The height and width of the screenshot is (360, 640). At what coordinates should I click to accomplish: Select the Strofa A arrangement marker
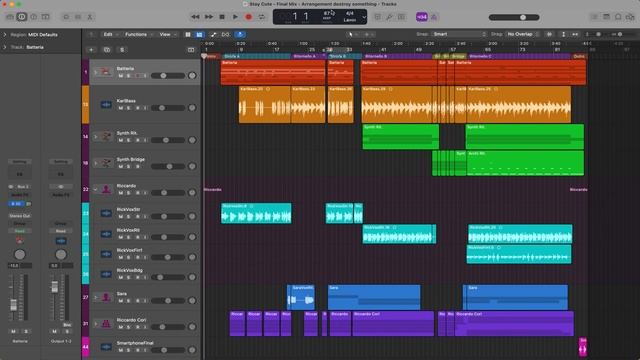(257, 56)
